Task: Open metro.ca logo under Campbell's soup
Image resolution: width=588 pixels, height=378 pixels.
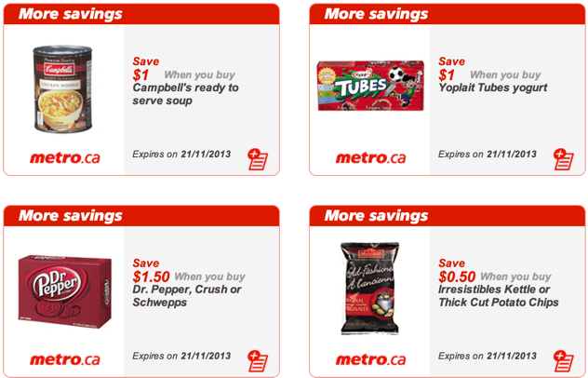Action: (x=65, y=157)
